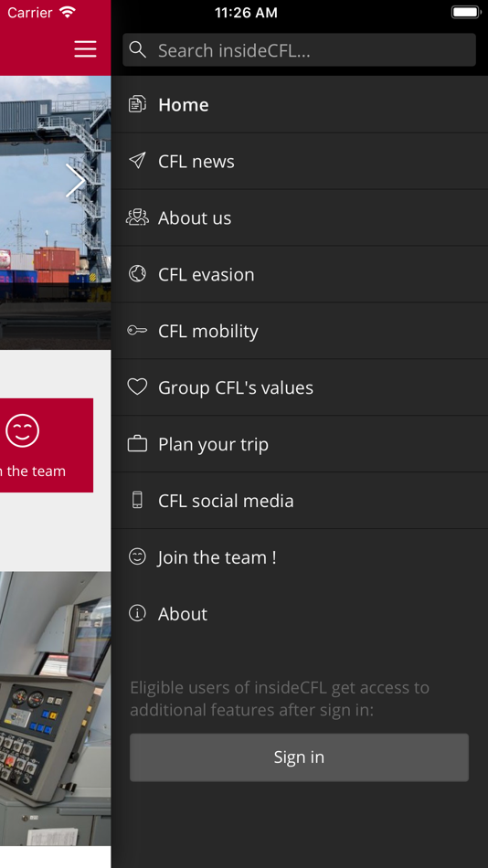Advance carousel with right chevron arrow
488x868 pixels.
[x=75, y=181]
